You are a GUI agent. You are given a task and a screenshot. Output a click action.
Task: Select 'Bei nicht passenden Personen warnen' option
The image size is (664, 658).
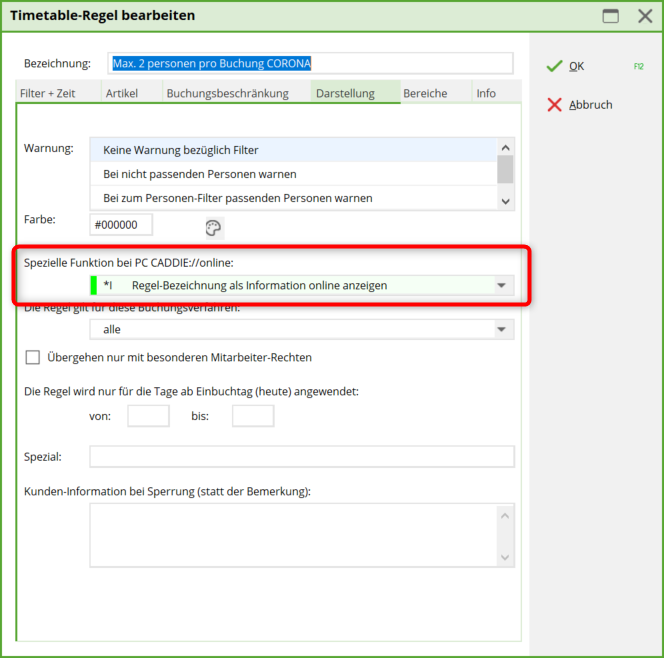click(200, 174)
